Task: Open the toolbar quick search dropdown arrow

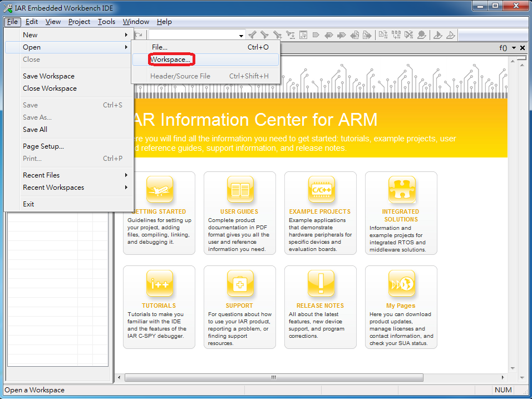Action: [241, 35]
